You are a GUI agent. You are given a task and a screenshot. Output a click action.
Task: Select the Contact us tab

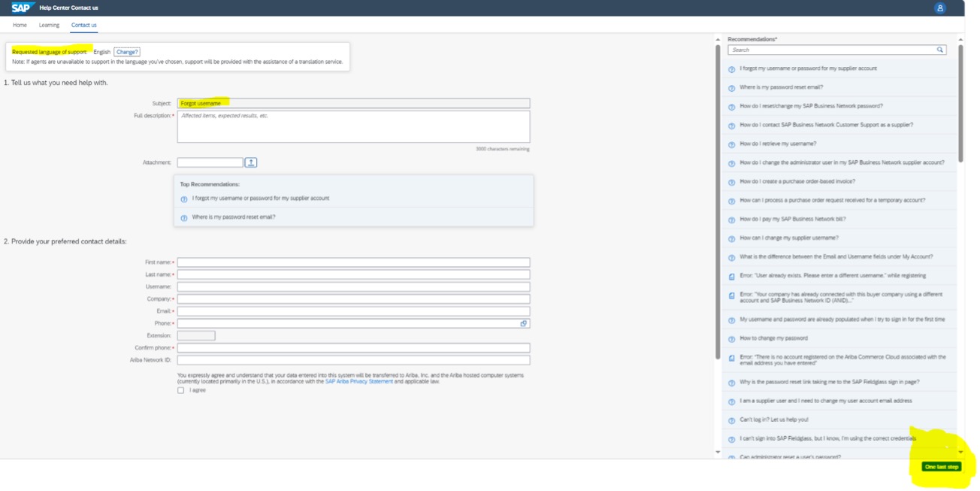[83, 25]
